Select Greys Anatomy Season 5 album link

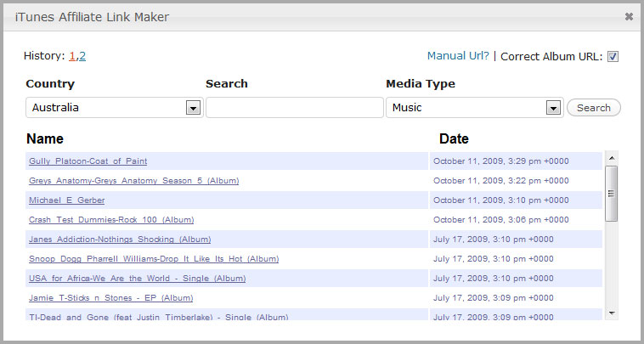(134, 181)
